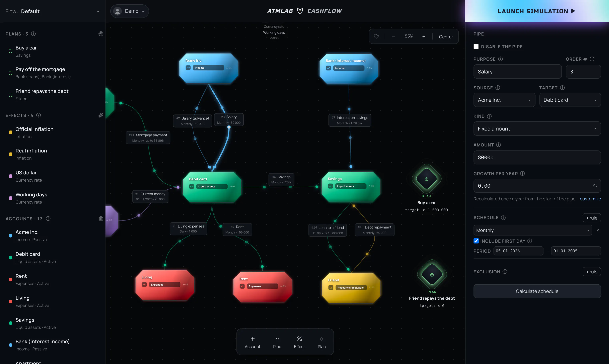Select the Savings account node on canvas

coord(351,187)
